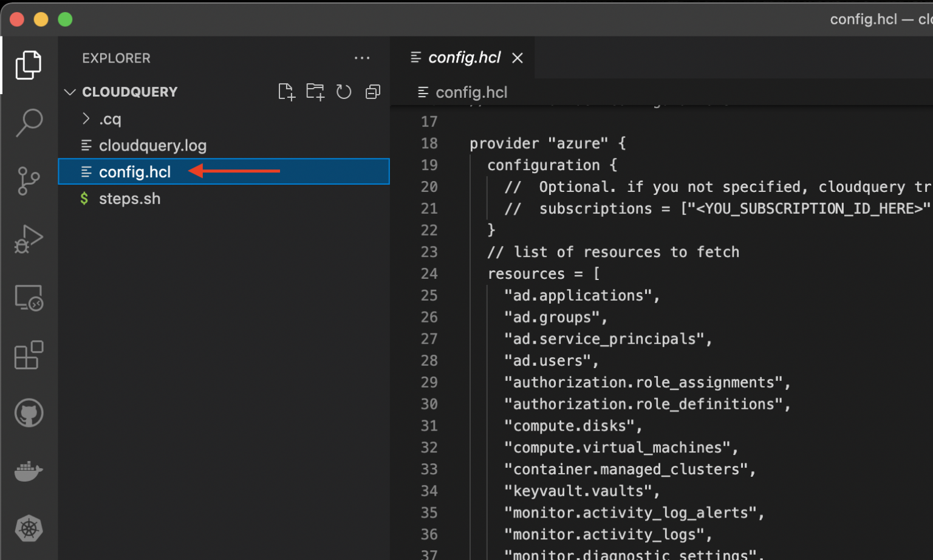Image resolution: width=933 pixels, height=560 pixels.
Task: Click the New Folder icon in Explorer
Action: pos(315,91)
